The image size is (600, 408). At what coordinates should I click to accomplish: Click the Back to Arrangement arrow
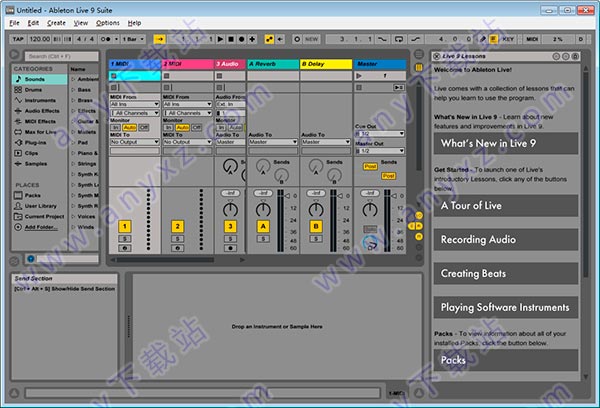tap(280, 39)
